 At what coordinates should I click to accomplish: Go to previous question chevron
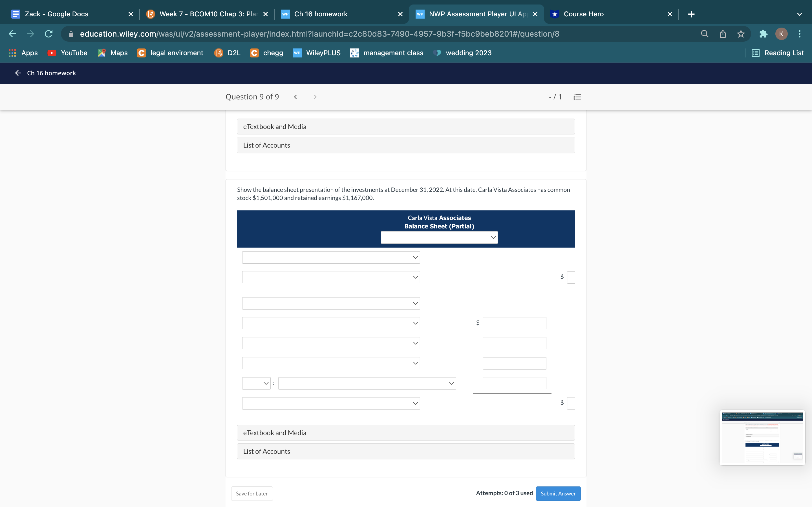click(295, 97)
